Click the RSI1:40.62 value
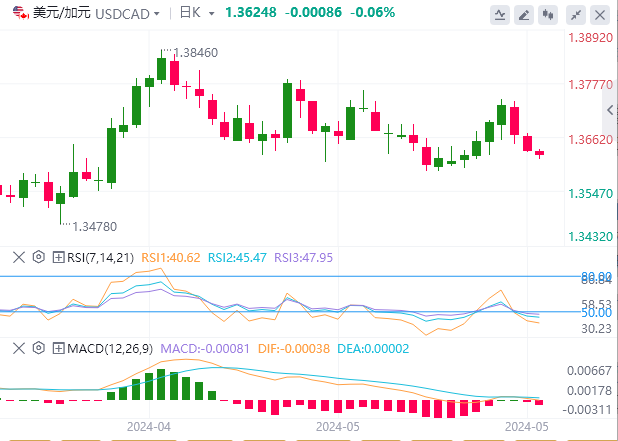This screenshot has height=441, width=618. (171, 258)
